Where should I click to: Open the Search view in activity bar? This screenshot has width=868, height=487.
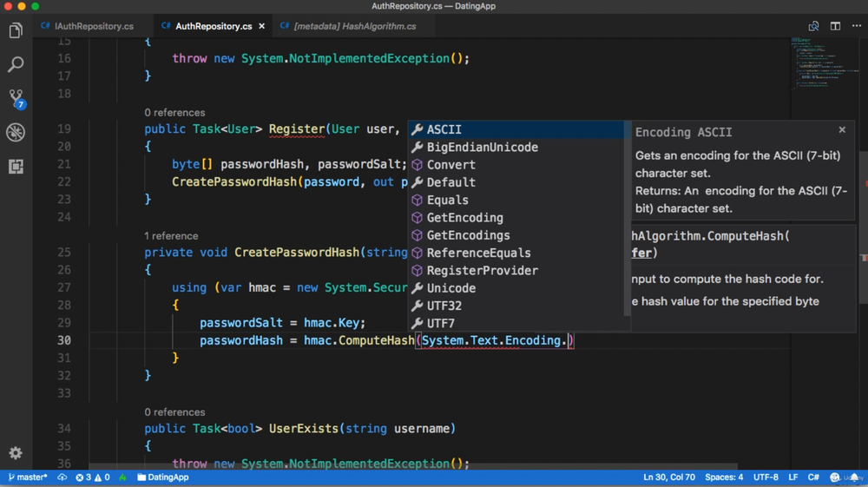16,64
